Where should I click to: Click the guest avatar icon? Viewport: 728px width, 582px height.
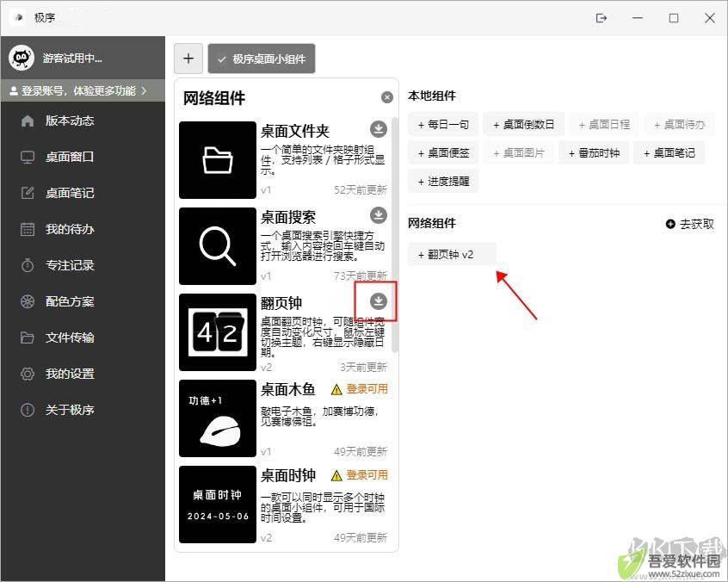(x=22, y=58)
